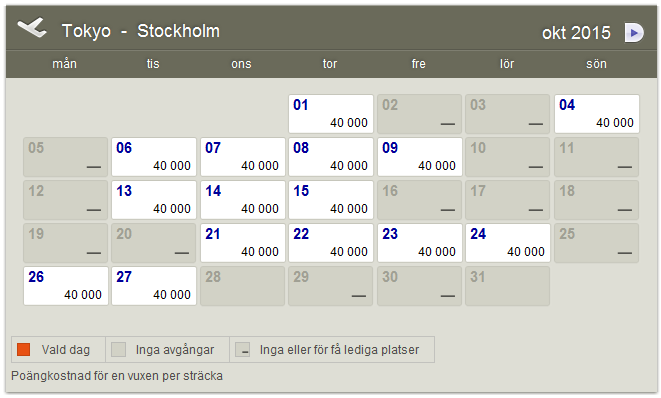Click the orange Vald dag swatch
The width and height of the screenshot is (661, 398).
24,350
